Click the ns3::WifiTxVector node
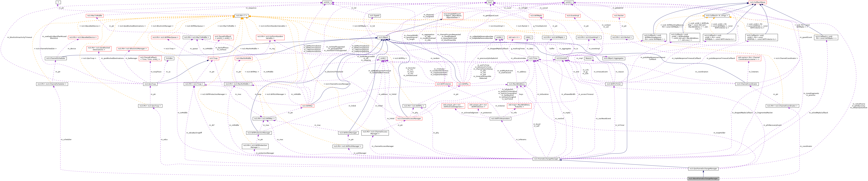Image resolution: width=868 pixels, height=181 pixels. tap(444, 84)
